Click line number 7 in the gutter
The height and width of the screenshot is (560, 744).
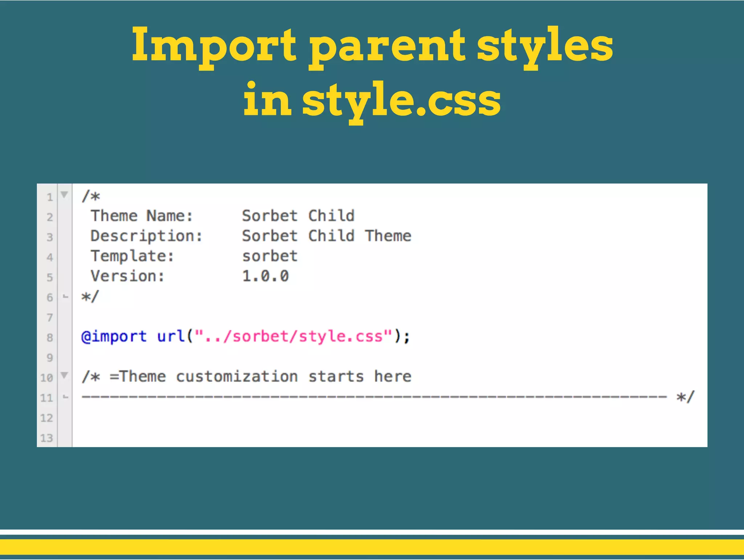coord(50,318)
